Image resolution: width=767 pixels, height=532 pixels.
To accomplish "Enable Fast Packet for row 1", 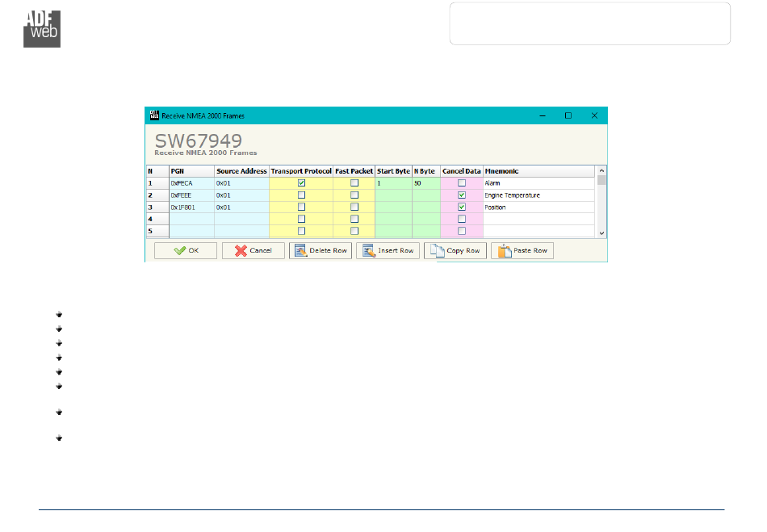I will pos(354,183).
